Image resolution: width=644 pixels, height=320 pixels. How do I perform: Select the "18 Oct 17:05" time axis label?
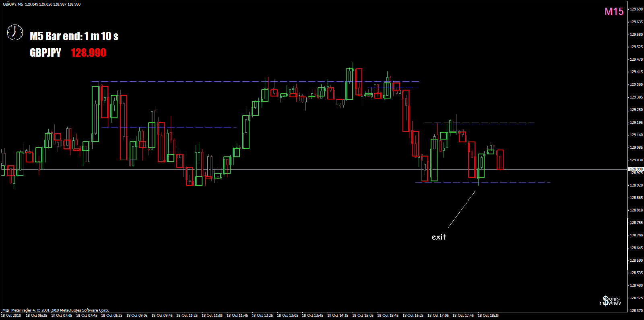pyautogui.click(x=438, y=316)
